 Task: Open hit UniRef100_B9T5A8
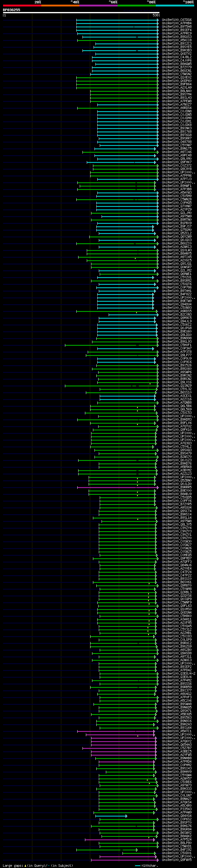tap(177, 26)
